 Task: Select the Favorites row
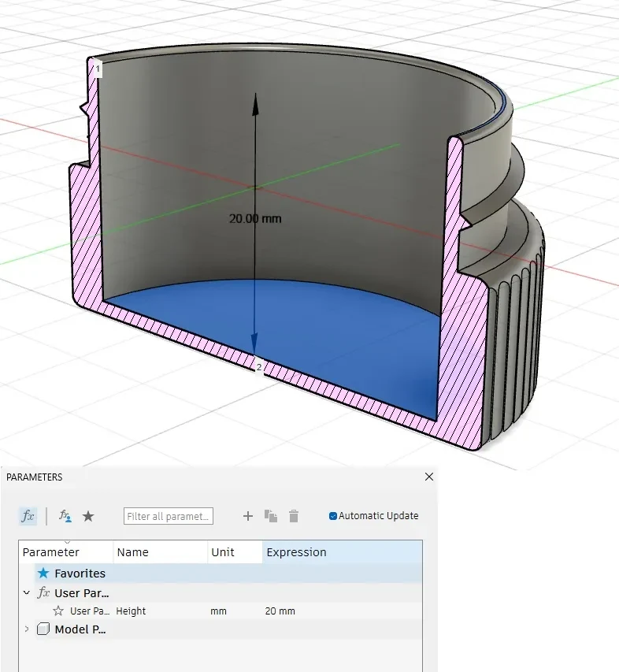coord(228,573)
